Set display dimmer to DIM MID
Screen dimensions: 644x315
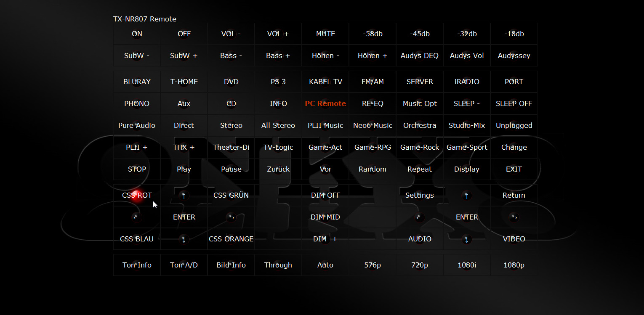(325, 217)
